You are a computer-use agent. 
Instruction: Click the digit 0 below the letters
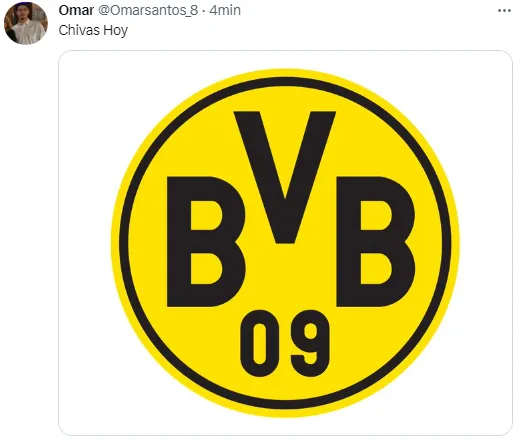click(259, 343)
